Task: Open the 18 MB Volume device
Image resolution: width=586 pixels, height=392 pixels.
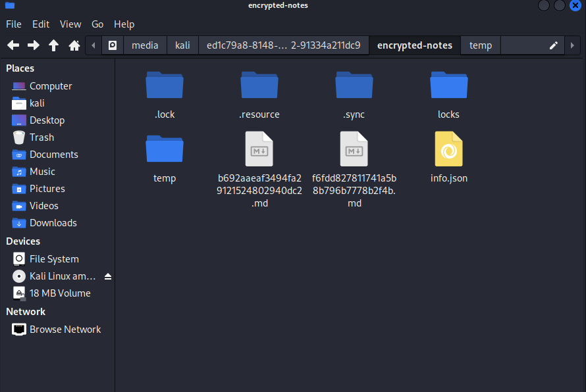Action: click(60, 293)
